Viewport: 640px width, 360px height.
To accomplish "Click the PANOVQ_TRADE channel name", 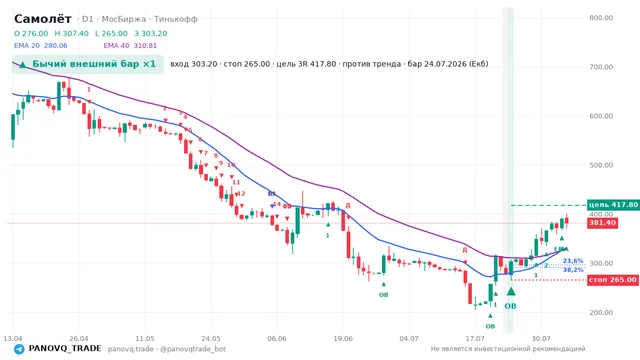I will [x=65, y=349].
